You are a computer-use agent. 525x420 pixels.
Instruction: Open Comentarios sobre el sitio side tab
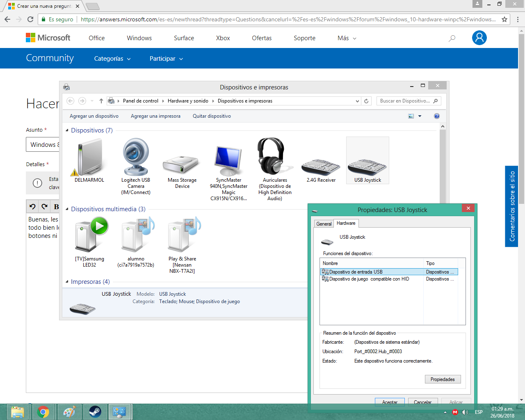pyautogui.click(x=512, y=206)
